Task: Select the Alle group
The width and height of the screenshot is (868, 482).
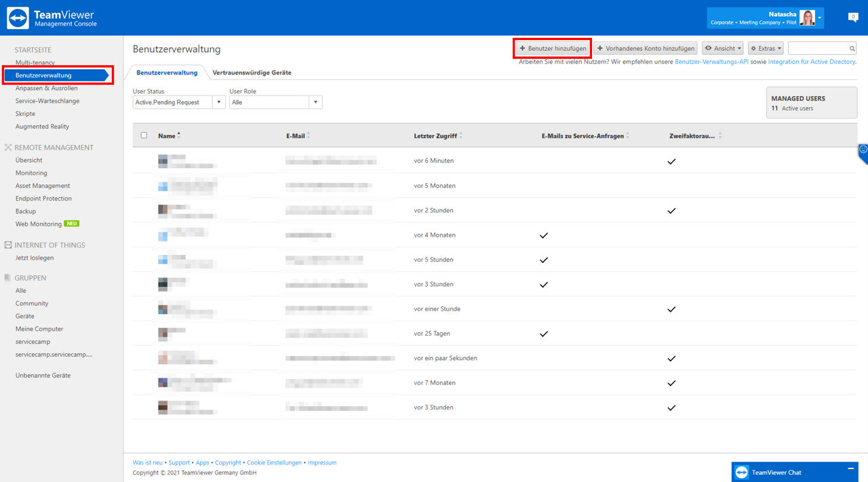Action: pos(21,291)
